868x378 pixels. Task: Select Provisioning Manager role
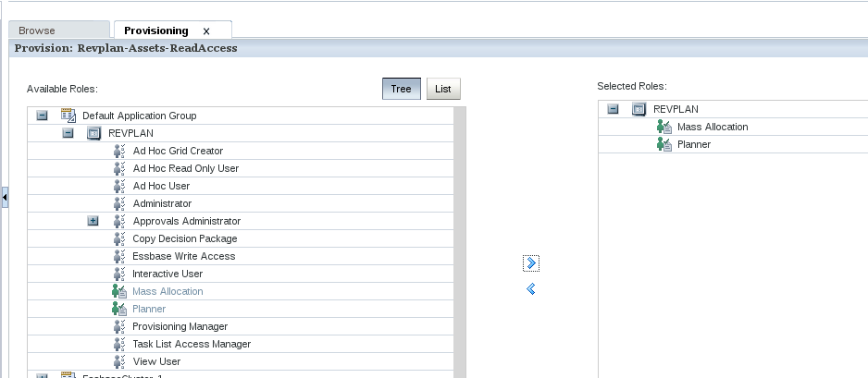(x=180, y=326)
